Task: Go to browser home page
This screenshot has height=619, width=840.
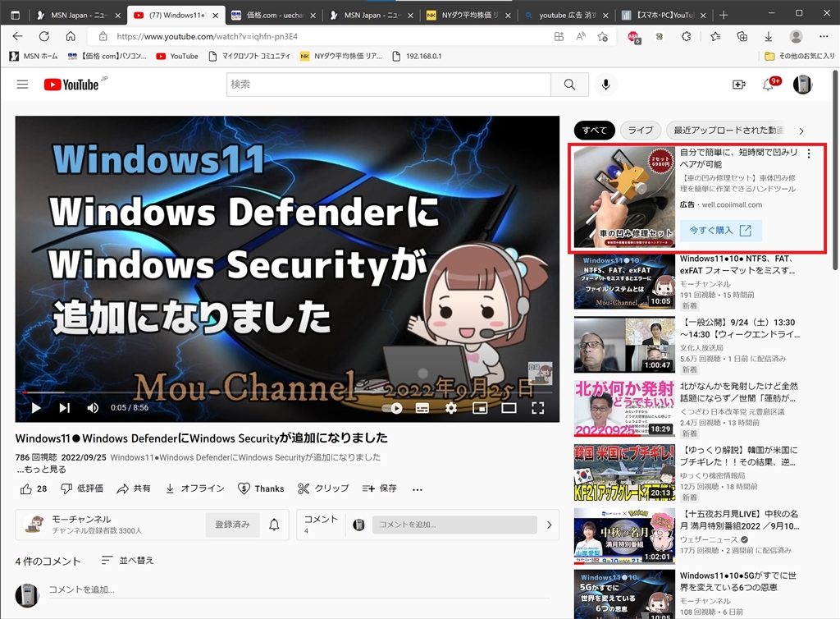Action: (71, 36)
